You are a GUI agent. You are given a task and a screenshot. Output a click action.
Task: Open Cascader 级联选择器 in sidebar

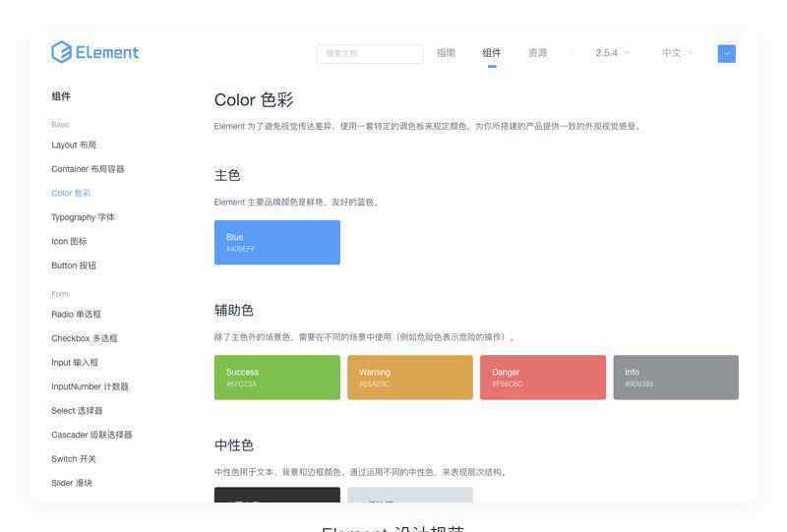click(91, 435)
